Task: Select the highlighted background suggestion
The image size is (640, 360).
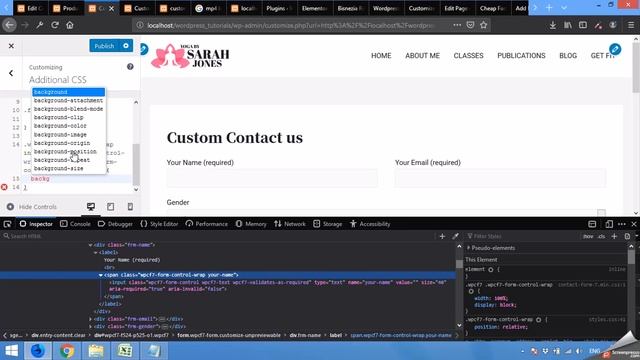Action: pos(69,92)
